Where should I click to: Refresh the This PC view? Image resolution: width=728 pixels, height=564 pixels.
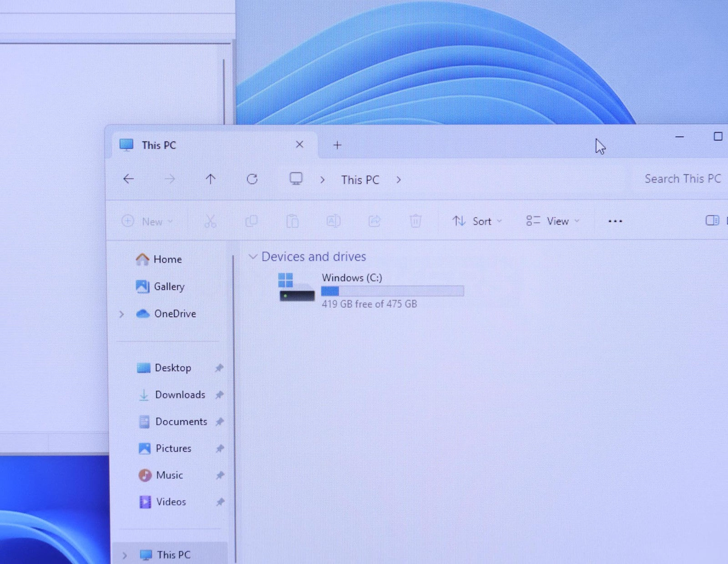coord(252,179)
